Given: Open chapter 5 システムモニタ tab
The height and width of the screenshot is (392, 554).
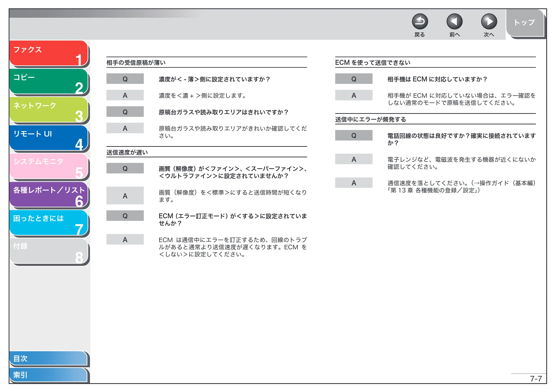Looking at the screenshot, I should click(48, 166).
